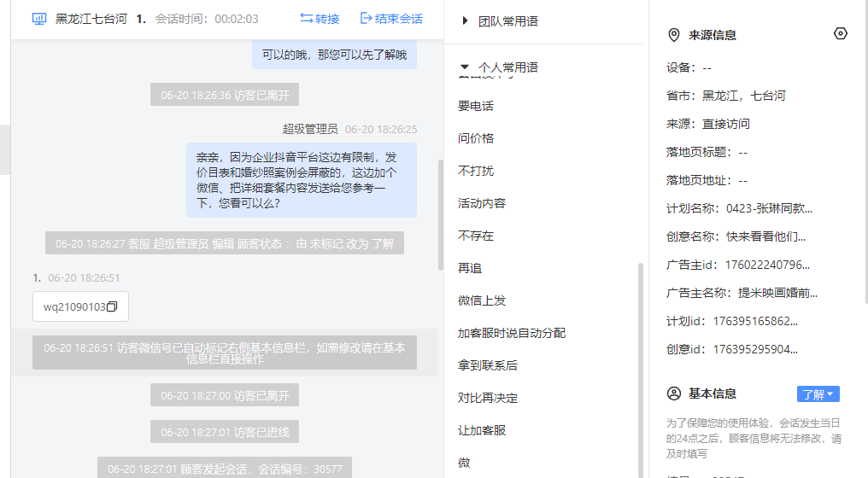
Task: Select the 微信上发 quick phrase
Action: (x=482, y=300)
